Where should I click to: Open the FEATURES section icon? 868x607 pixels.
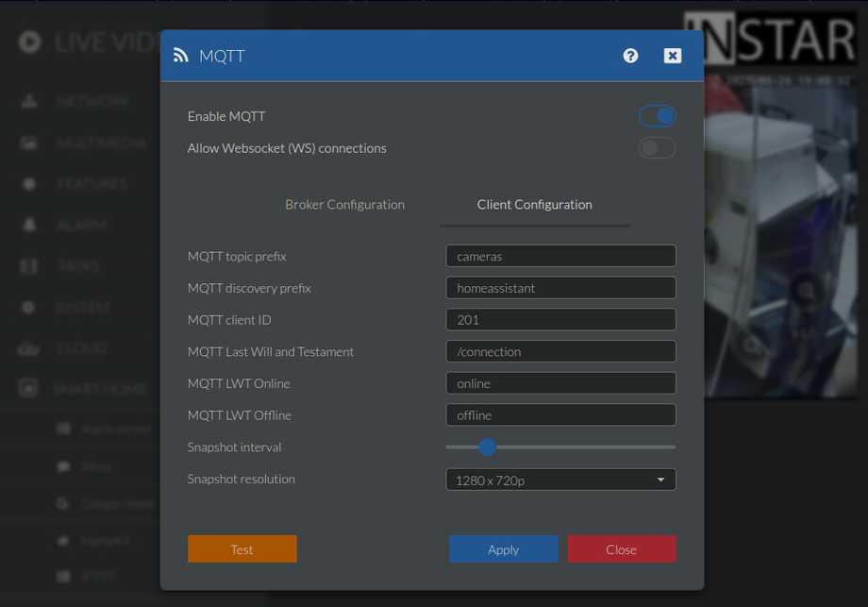click(x=28, y=183)
